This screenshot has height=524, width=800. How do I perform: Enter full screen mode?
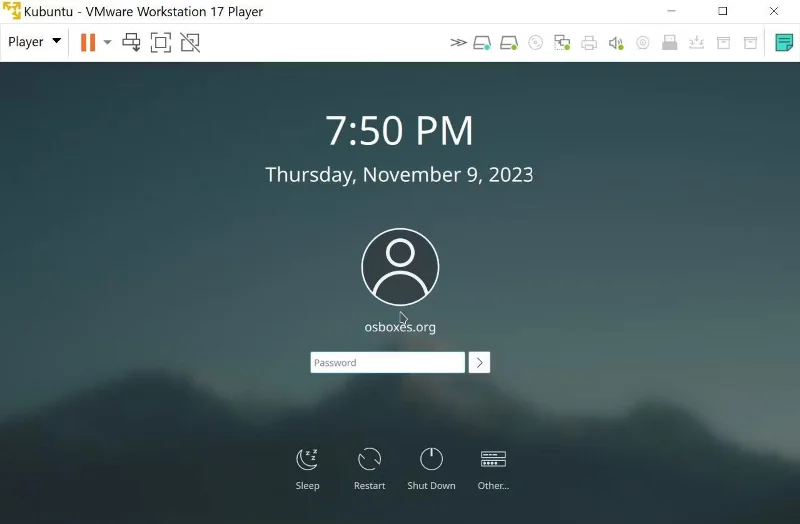tap(161, 42)
